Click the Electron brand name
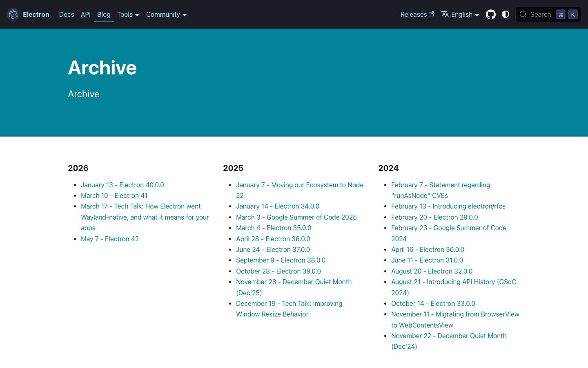 tap(36, 14)
